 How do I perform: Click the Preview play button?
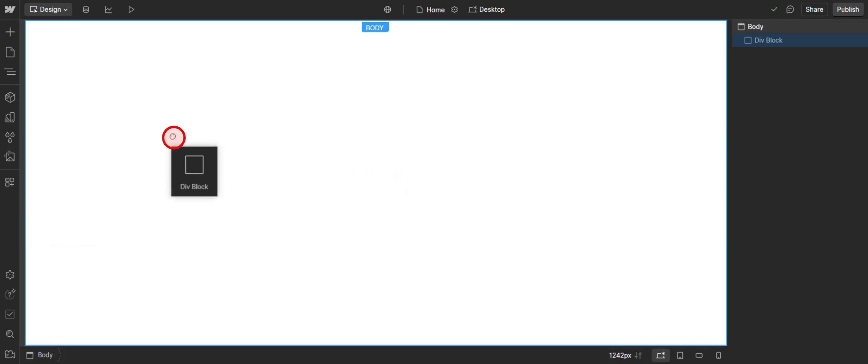tap(131, 10)
